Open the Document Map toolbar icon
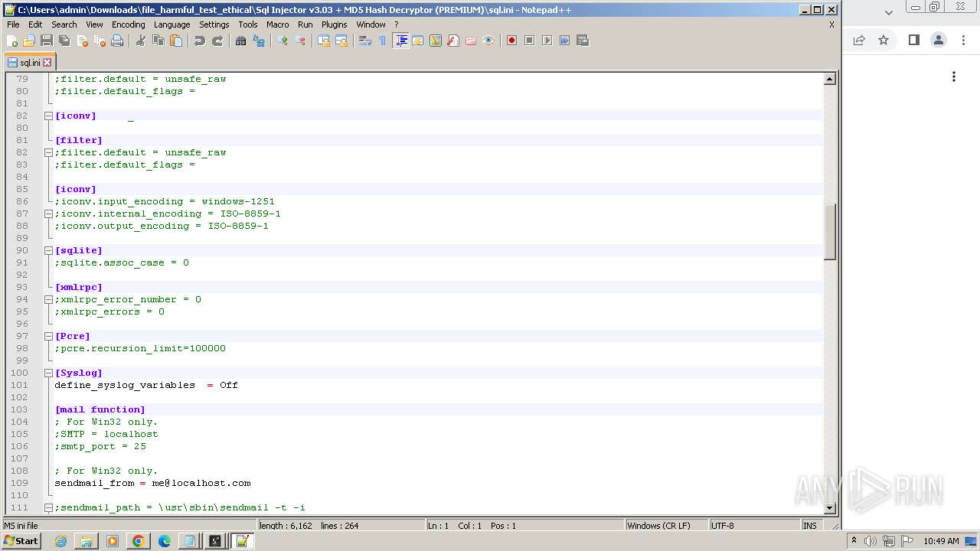 pyautogui.click(x=436, y=41)
